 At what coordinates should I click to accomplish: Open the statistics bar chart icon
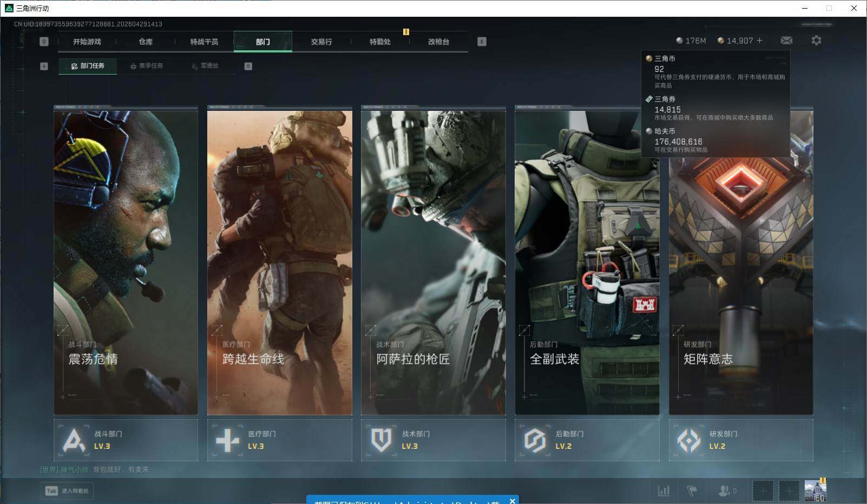tap(664, 490)
